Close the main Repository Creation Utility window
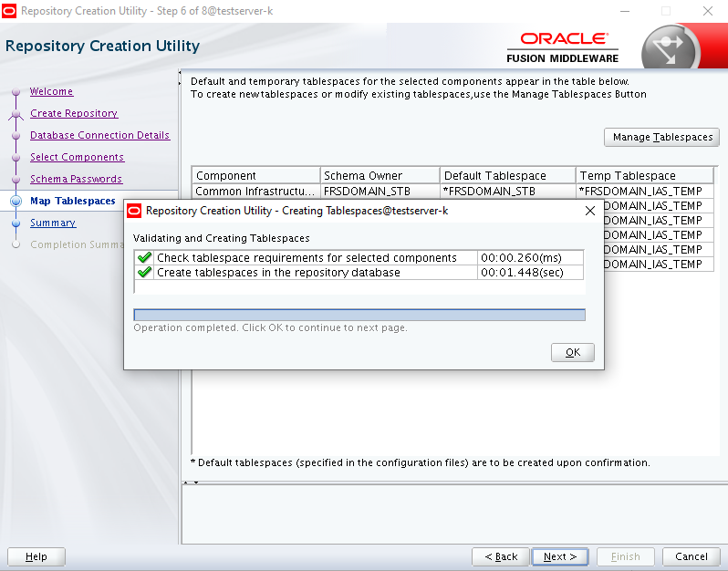Screen dimensions: 728x571 click(x=707, y=11)
